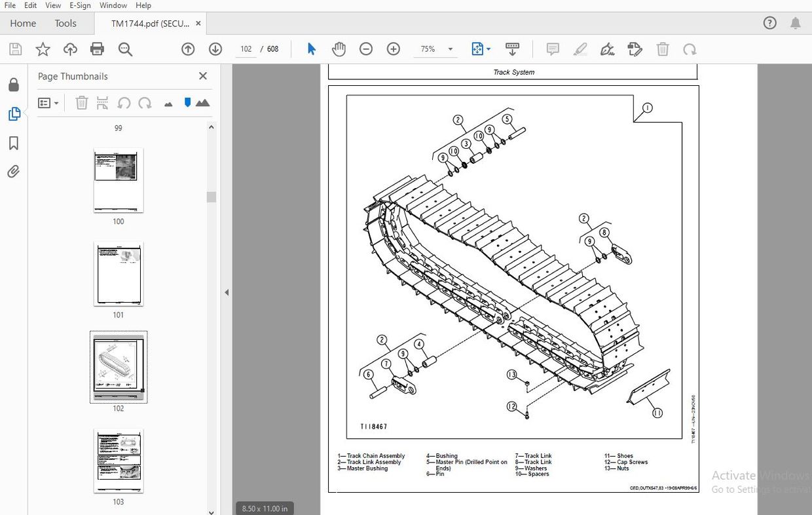Open the Bookmarks sidebar icon
This screenshot has width=812, height=515.
click(13, 143)
